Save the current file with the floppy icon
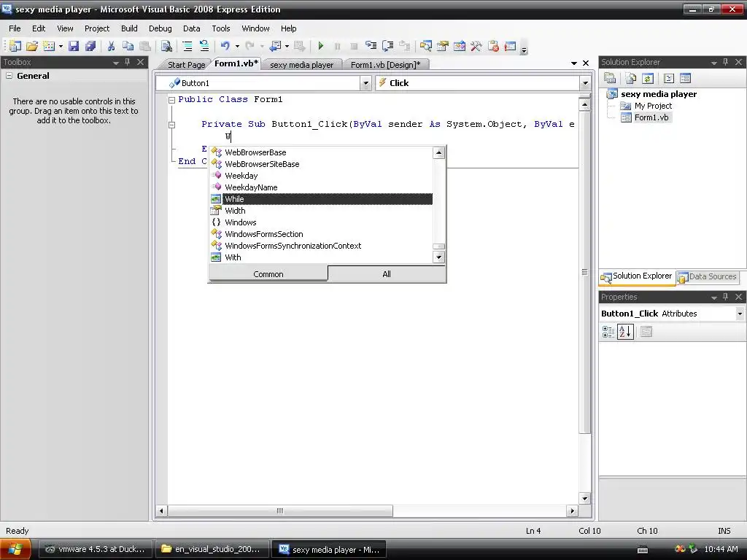The image size is (747, 560). tap(74, 46)
